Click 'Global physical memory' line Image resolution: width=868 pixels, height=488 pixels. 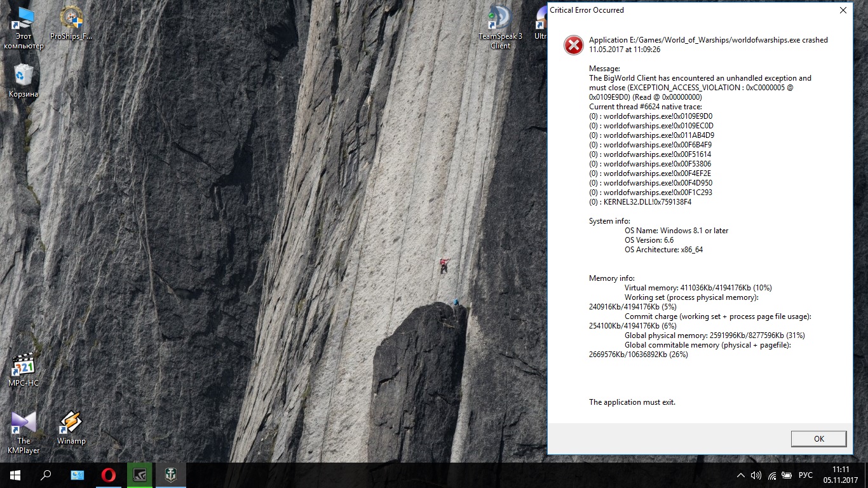(x=715, y=335)
